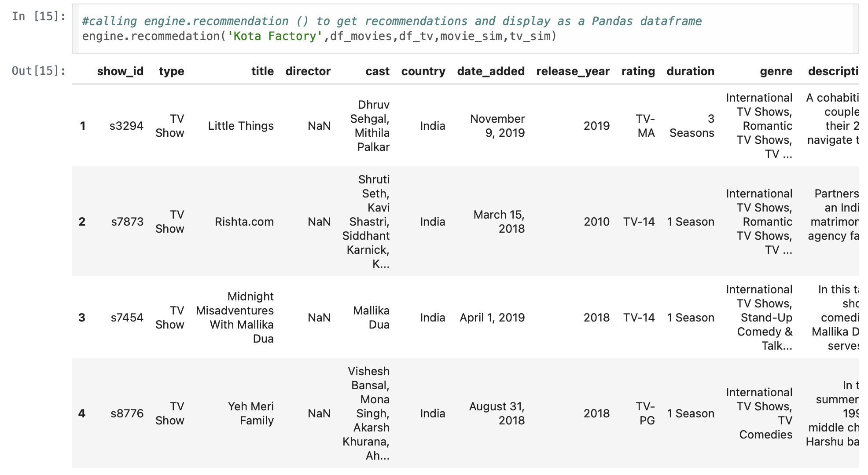This screenshot has width=868, height=475.
Task: Select the Little Things title cell
Action: tap(241, 126)
